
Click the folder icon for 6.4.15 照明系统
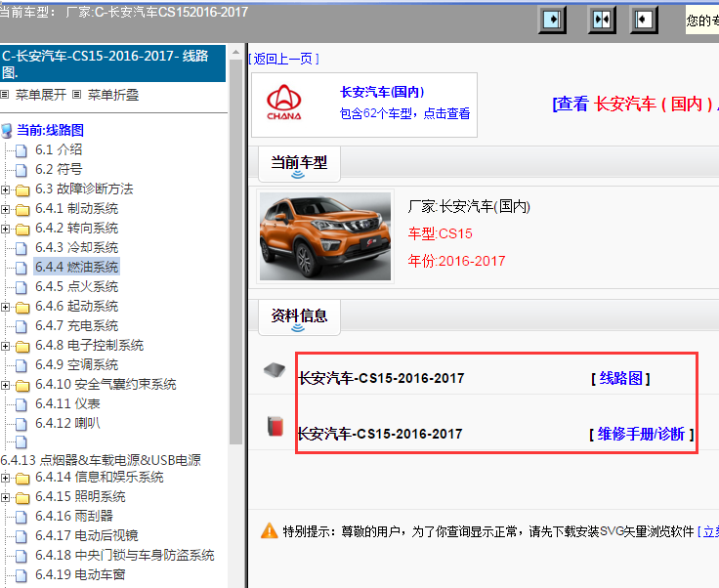(x=22, y=497)
